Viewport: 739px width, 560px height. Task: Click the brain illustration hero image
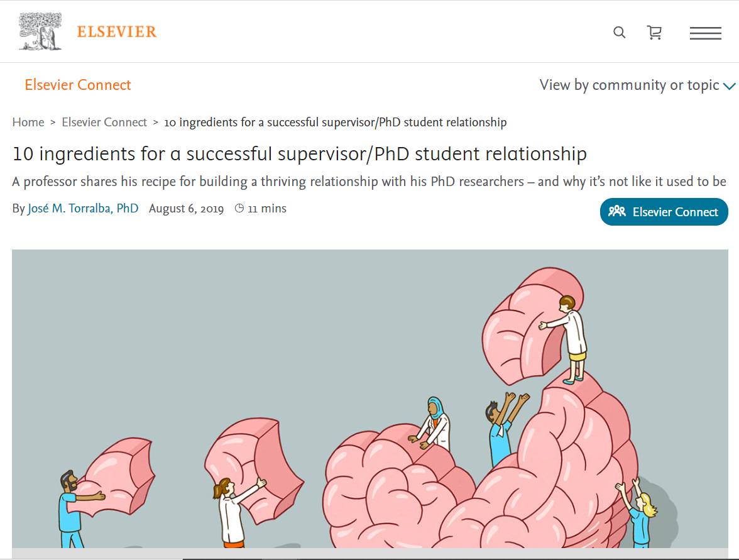[370, 398]
